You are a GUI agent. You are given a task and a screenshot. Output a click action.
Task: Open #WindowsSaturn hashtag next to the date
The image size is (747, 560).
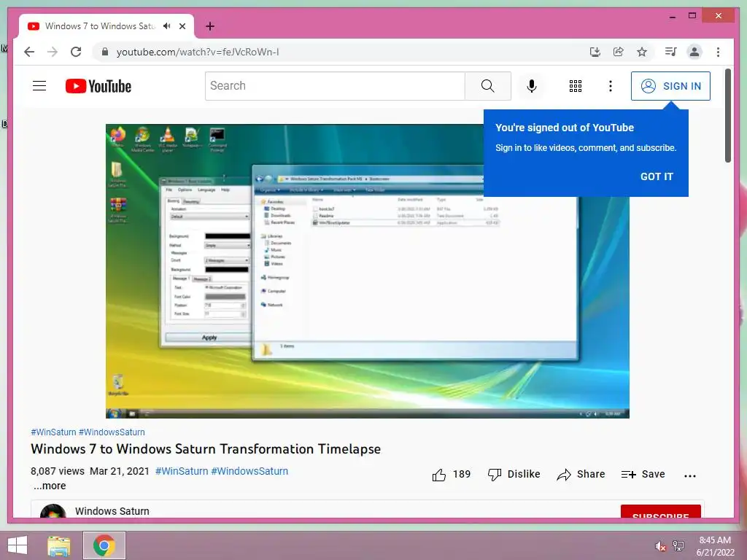(249, 471)
